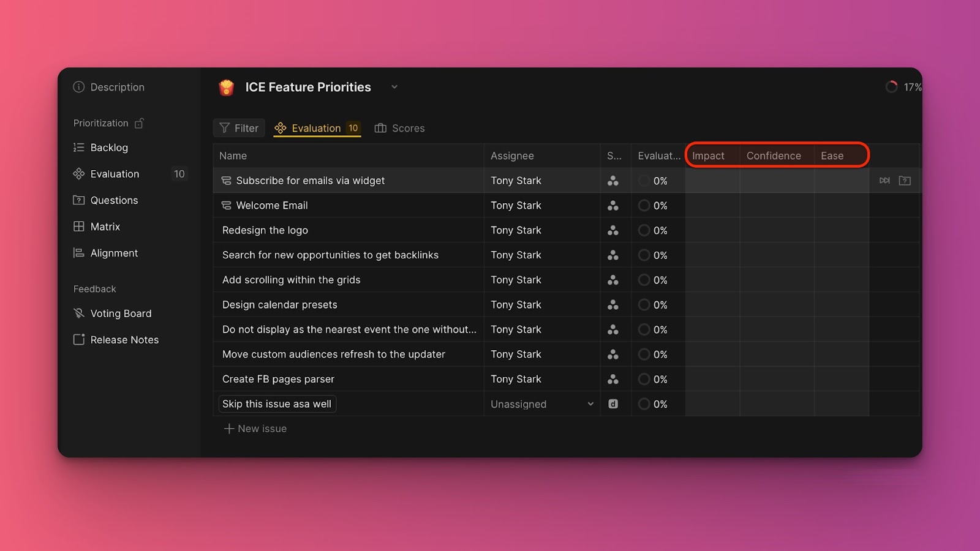Expand the ICE Feature Priorities dropdown chevron

394,87
